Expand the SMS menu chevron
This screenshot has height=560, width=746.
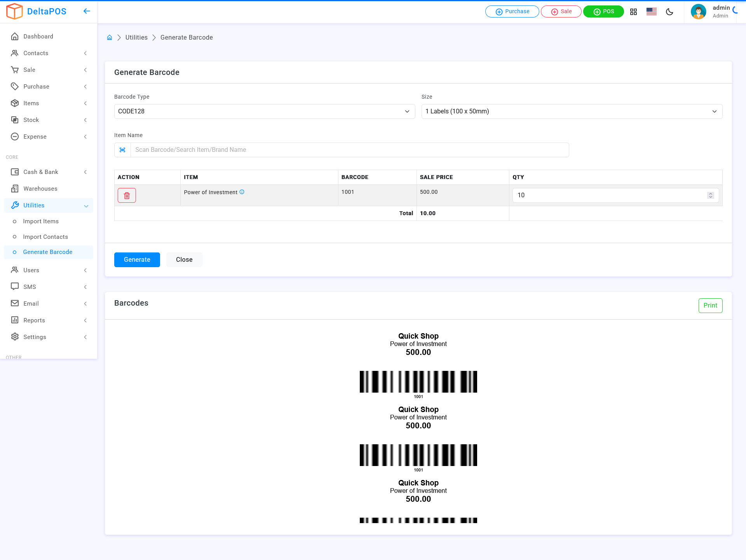pos(85,287)
